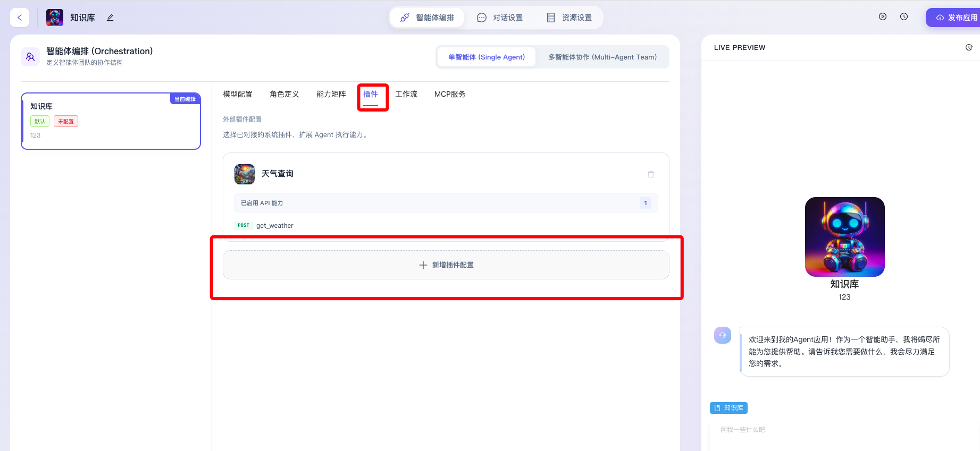Click the 问我一些什么吧 chat input field
The height and width of the screenshot is (451, 980).
pyautogui.click(x=840, y=430)
